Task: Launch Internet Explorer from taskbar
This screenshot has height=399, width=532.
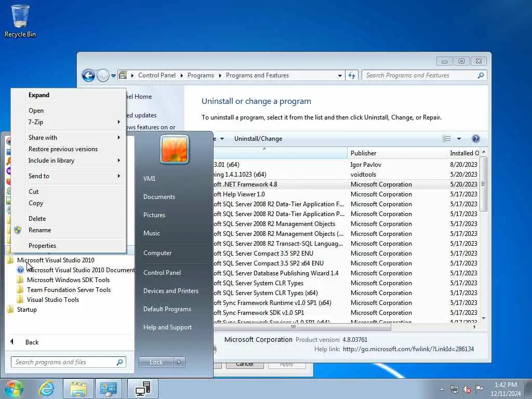Action: (x=46, y=389)
